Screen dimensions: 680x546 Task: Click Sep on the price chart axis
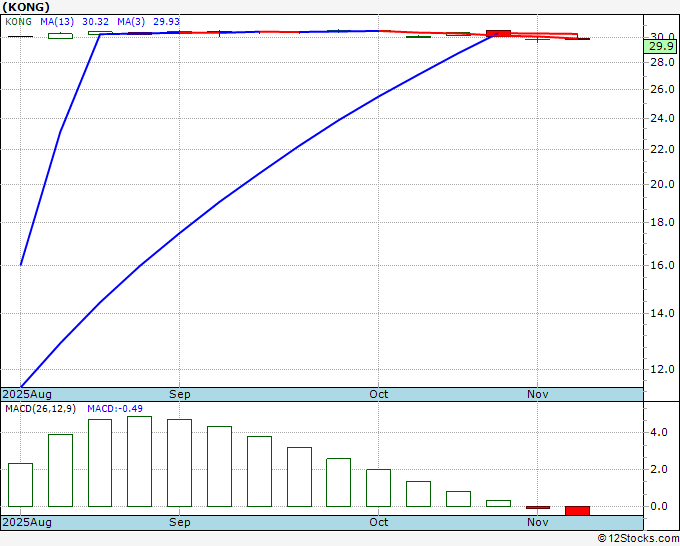tap(180, 395)
